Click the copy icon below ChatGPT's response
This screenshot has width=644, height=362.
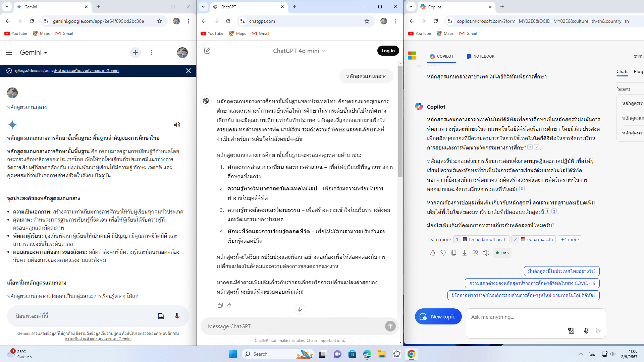[220, 305]
